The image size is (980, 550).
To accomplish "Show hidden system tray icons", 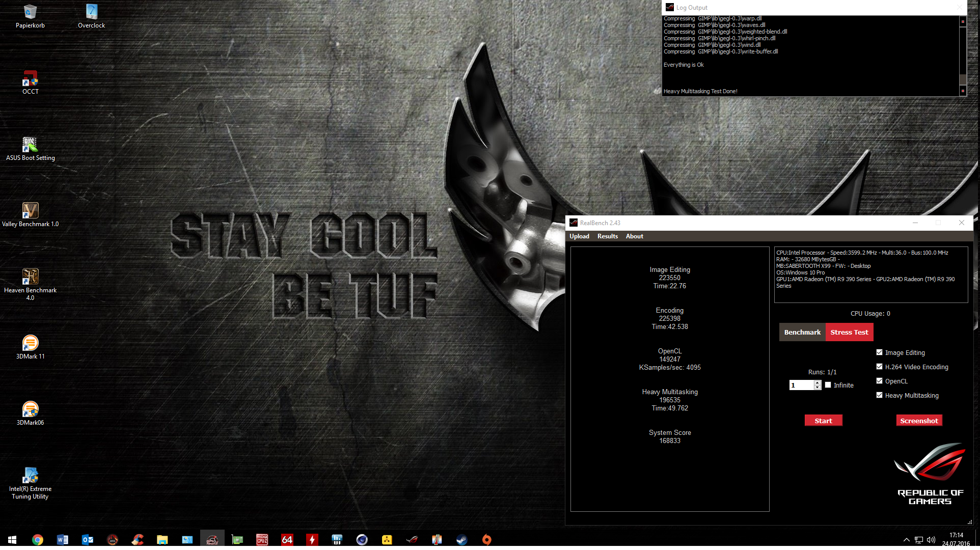I will coord(906,540).
